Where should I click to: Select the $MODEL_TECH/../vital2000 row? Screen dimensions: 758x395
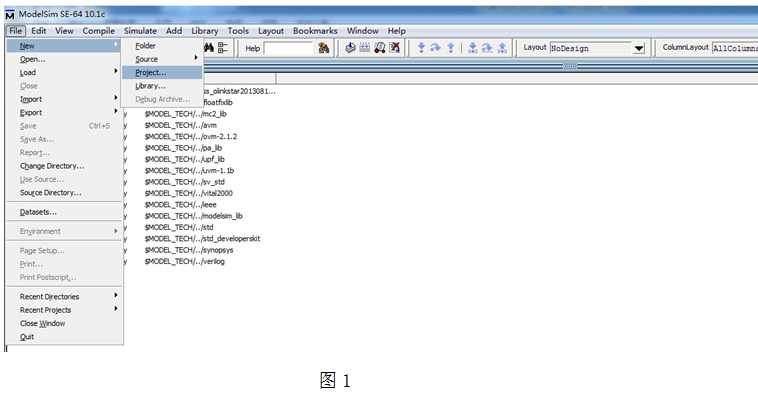tap(189, 193)
